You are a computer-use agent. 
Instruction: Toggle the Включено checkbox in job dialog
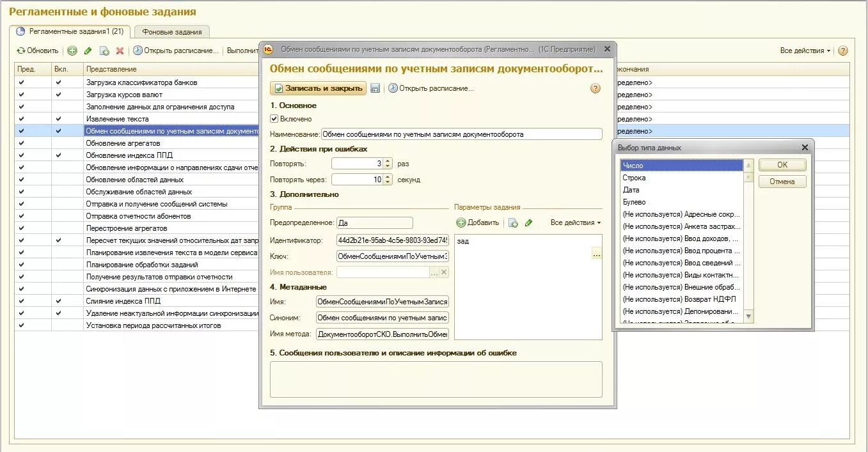[x=274, y=119]
